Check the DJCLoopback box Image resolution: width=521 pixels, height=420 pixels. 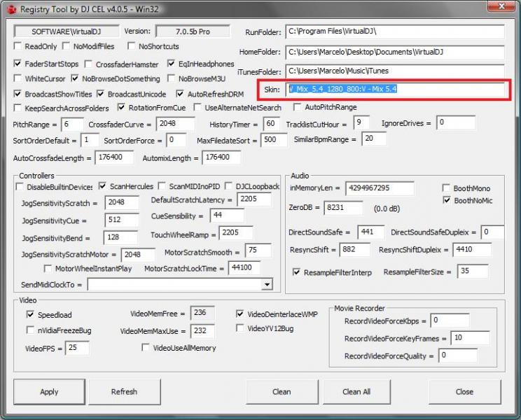coord(228,186)
